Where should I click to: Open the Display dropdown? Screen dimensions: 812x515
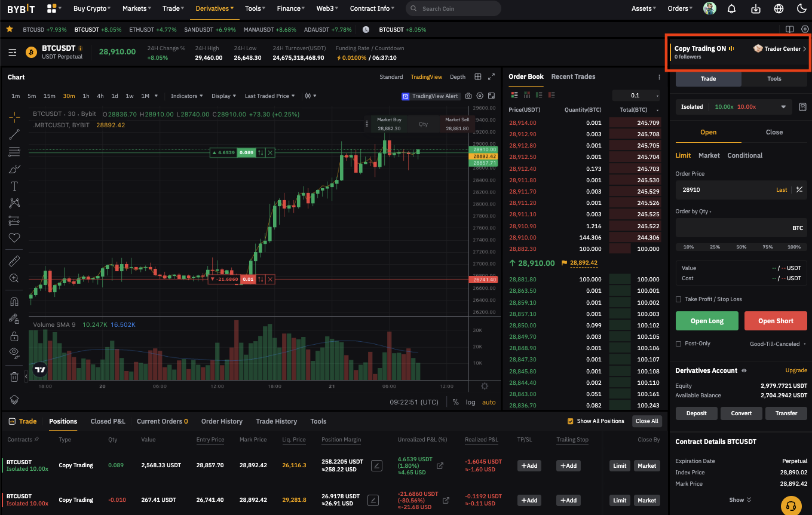click(224, 96)
